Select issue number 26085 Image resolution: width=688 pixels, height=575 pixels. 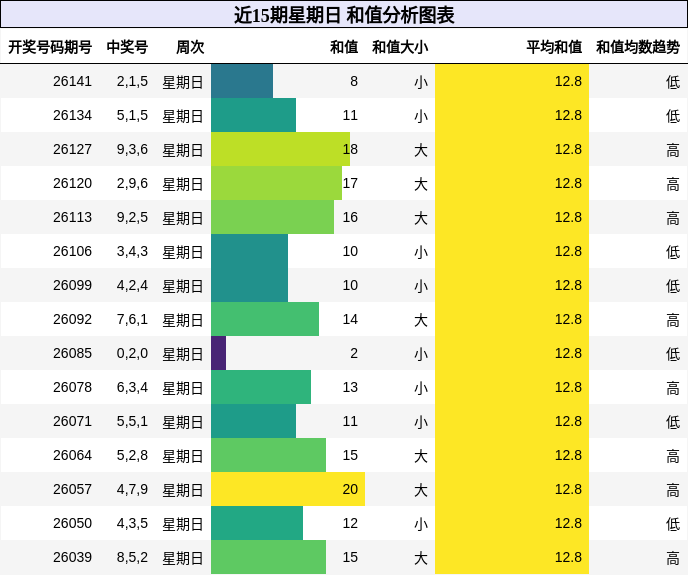72,353
